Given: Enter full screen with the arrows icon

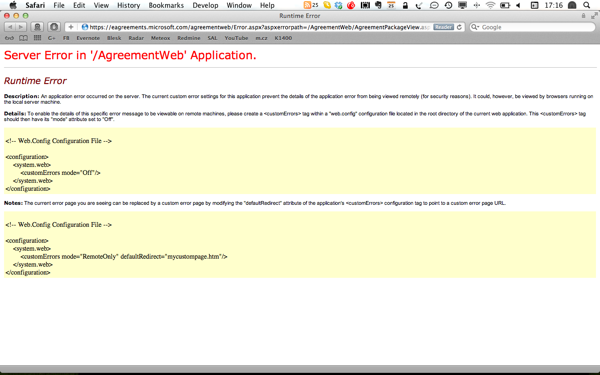Looking at the screenshot, I should click(x=594, y=16).
